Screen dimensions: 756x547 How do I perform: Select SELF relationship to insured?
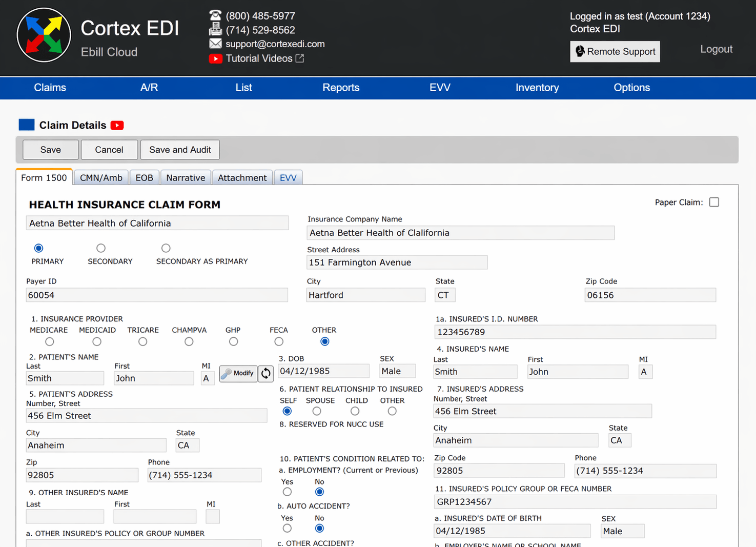[x=287, y=411]
